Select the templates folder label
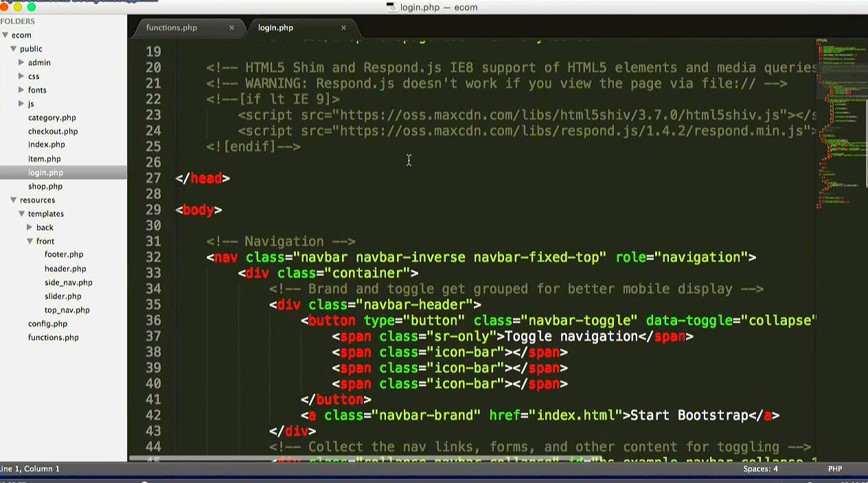This screenshot has width=868, height=483. coord(46,214)
